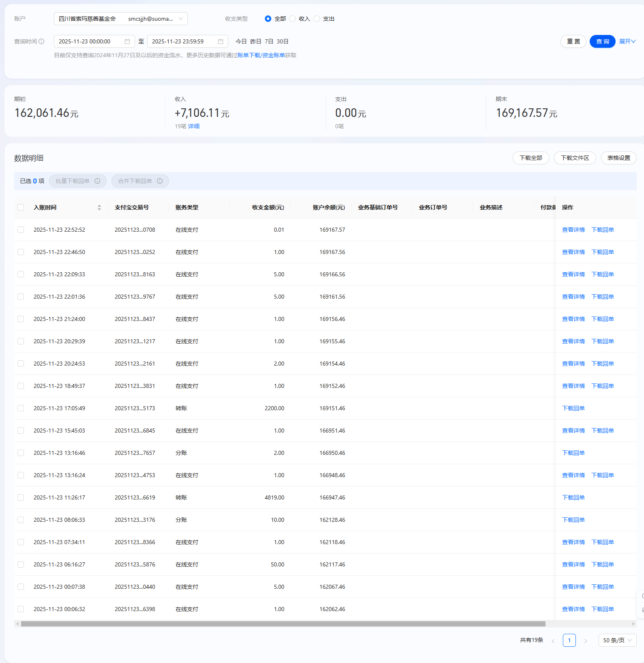
Task: Check the row for 2025-11-23 17:05:49
Action: (21, 408)
